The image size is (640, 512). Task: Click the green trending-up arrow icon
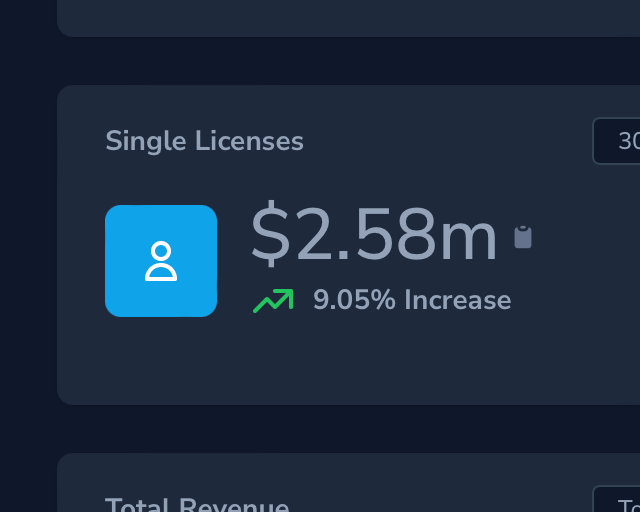coord(273,300)
